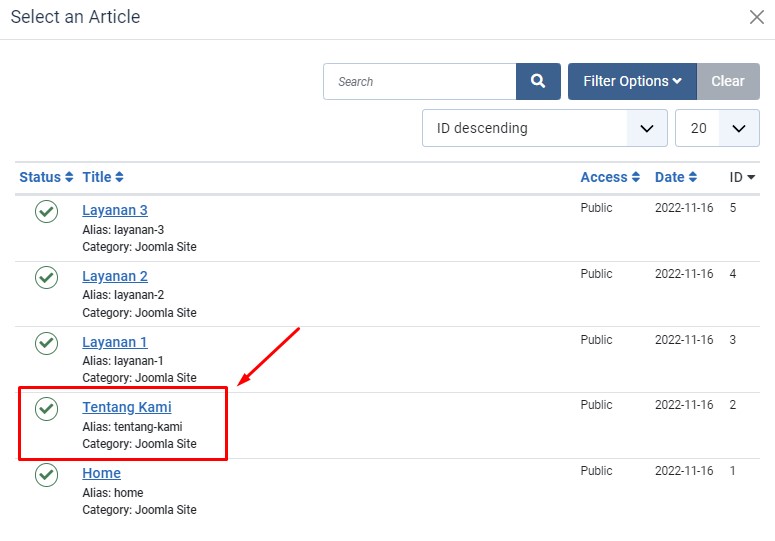Sort articles by ID column header
Image resolution: width=775 pixels, height=541 pixels.
click(742, 177)
